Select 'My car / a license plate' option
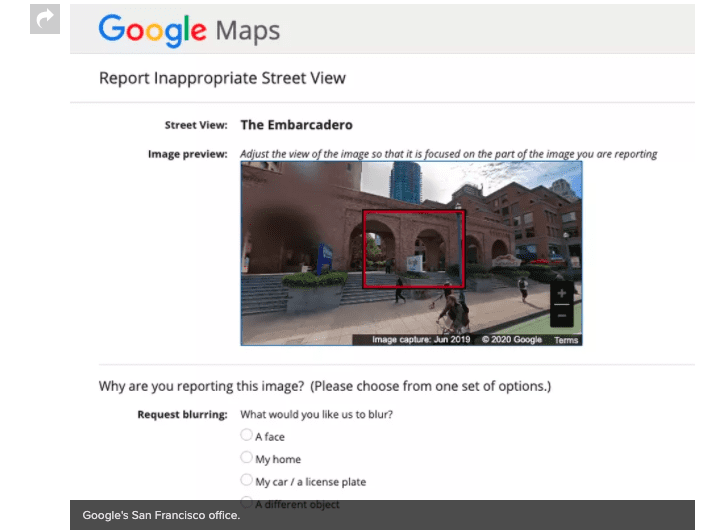The height and width of the screenshot is (531, 725). click(247, 481)
